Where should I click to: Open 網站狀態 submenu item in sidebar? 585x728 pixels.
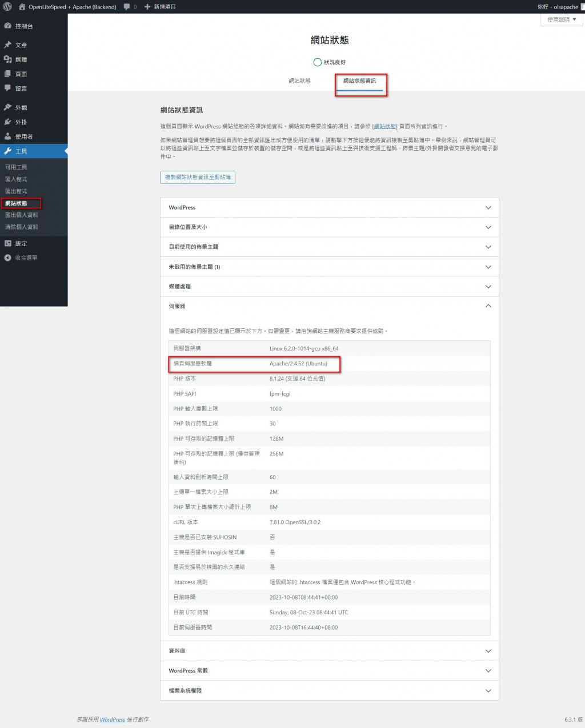coord(16,203)
